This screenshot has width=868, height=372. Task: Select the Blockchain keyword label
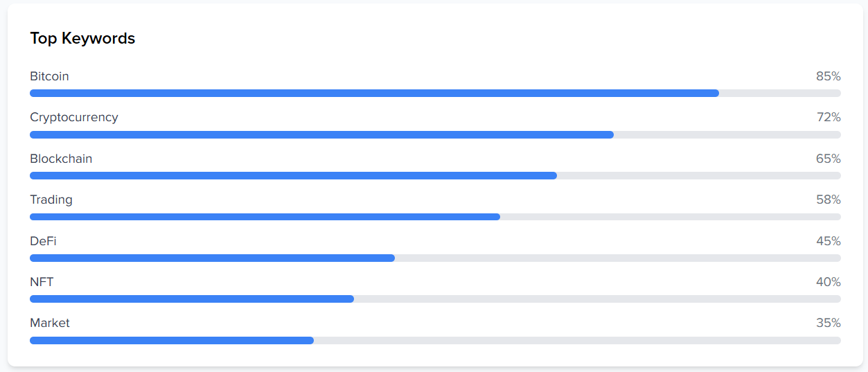click(61, 159)
